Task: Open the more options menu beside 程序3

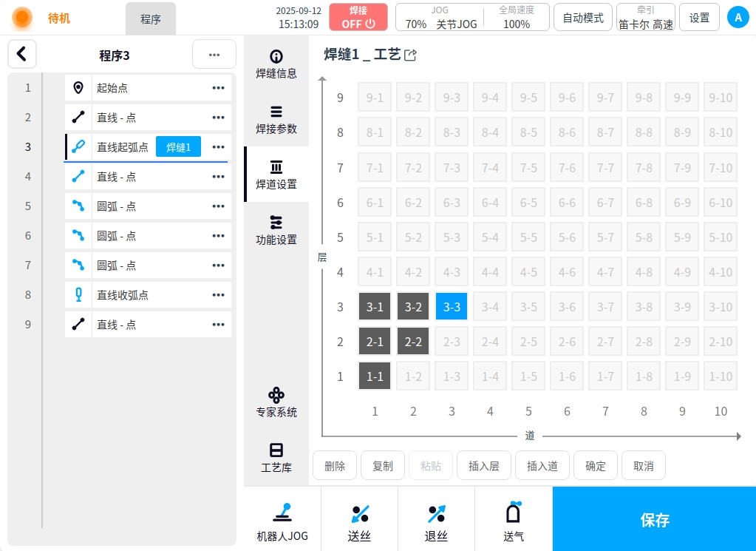Action: (214, 55)
